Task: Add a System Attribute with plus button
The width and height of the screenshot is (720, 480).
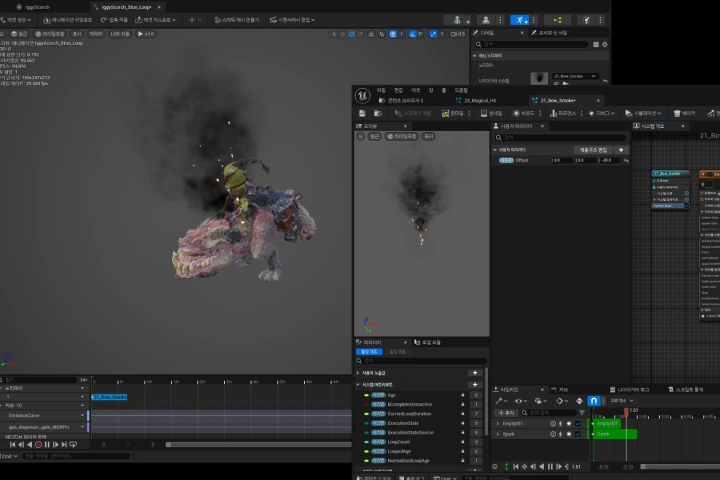Action: pos(475,384)
